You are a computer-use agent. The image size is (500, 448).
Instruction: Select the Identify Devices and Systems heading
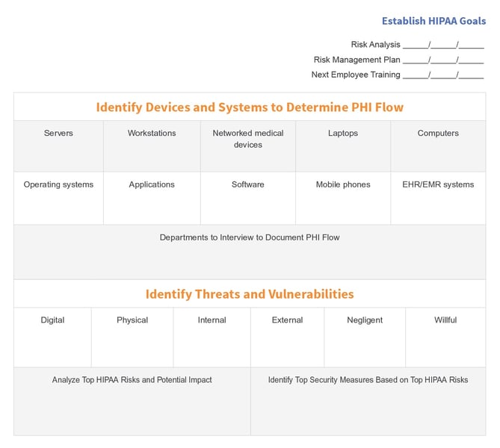[250, 107]
